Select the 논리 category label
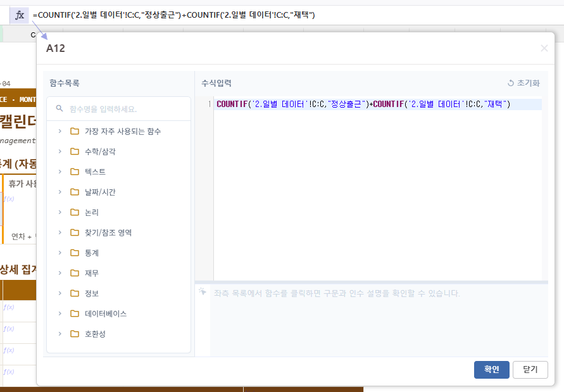 tap(91, 212)
